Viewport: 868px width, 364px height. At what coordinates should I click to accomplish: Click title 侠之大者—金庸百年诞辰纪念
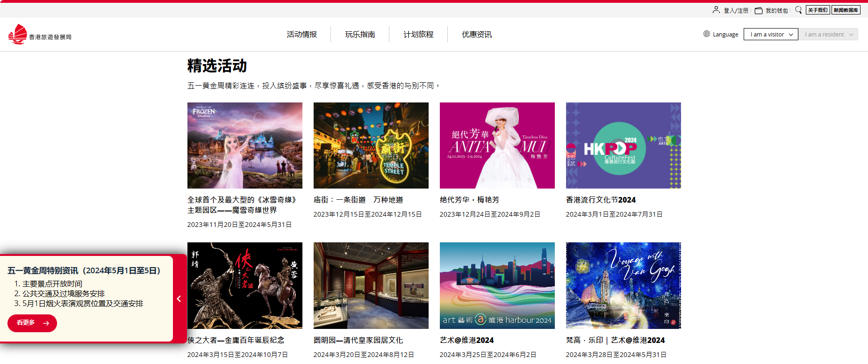[x=236, y=340]
